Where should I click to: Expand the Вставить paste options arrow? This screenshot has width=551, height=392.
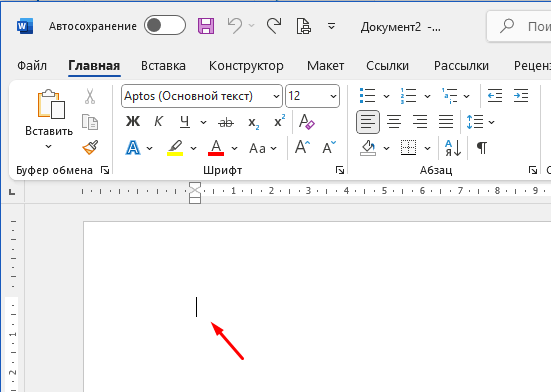(48, 146)
